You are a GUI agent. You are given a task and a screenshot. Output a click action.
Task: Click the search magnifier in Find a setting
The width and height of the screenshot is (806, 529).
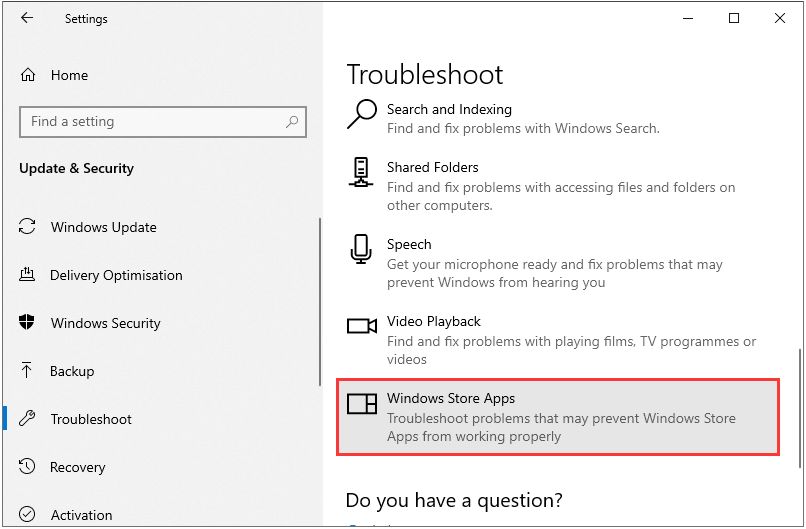(292, 122)
